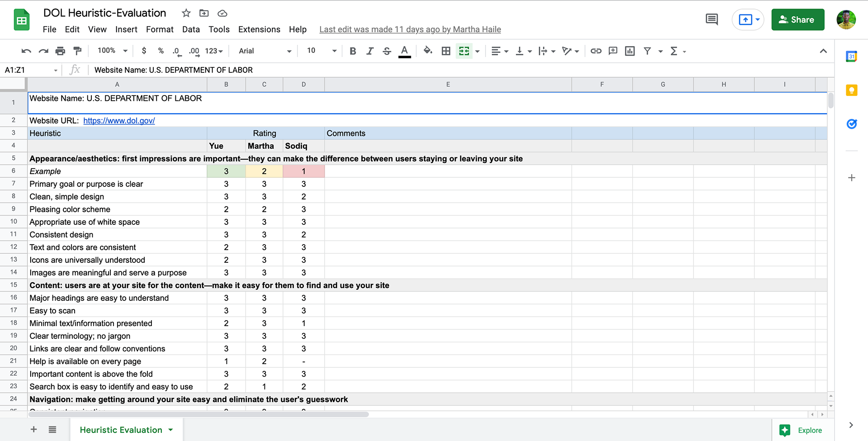This screenshot has width=868, height=441.
Task: Open filter views dropdown arrow
Action: point(660,52)
